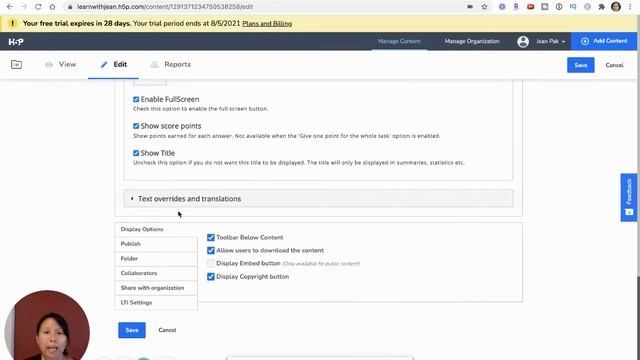Click the presenter webcam thumbnail
Screen dimensions: 640x360
coord(47,325)
